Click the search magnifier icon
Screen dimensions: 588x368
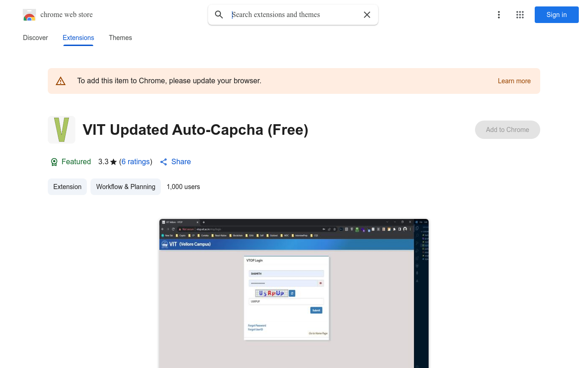click(219, 15)
